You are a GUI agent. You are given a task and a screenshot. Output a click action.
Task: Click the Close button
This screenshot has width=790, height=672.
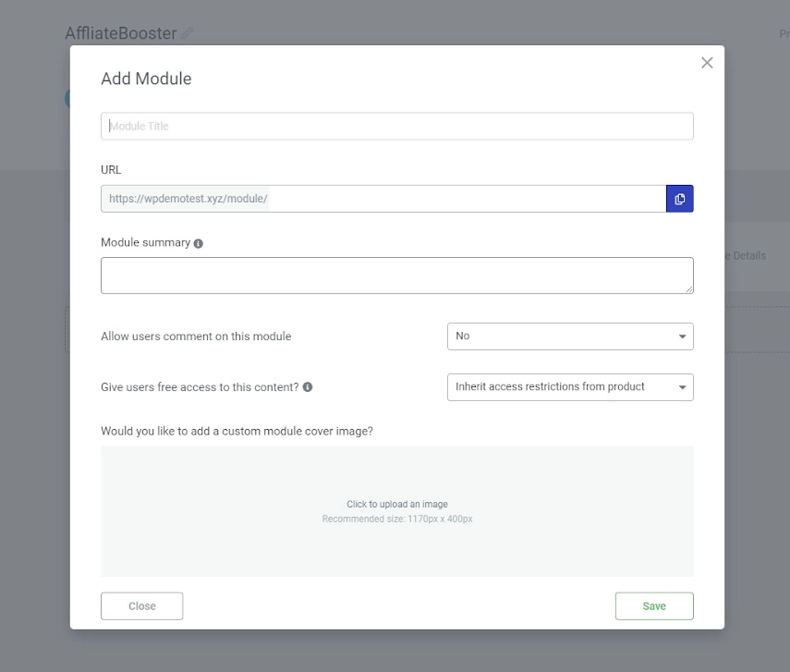point(141,606)
